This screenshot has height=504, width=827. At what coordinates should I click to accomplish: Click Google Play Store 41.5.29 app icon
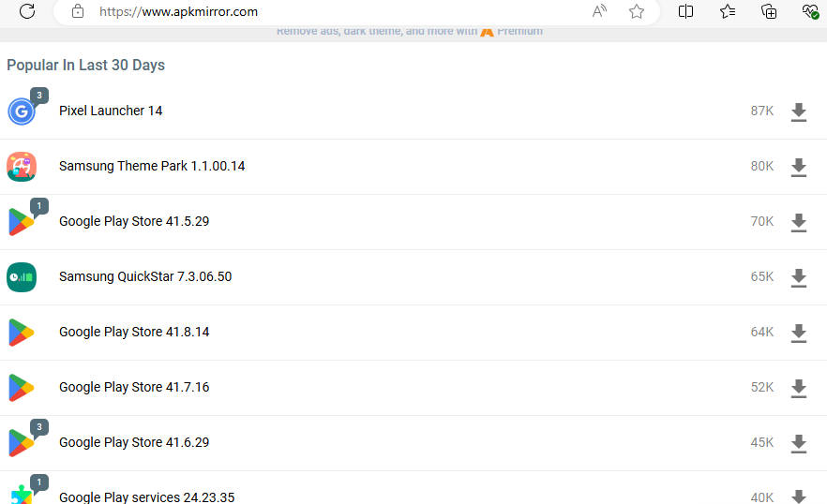[x=21, y=222]
